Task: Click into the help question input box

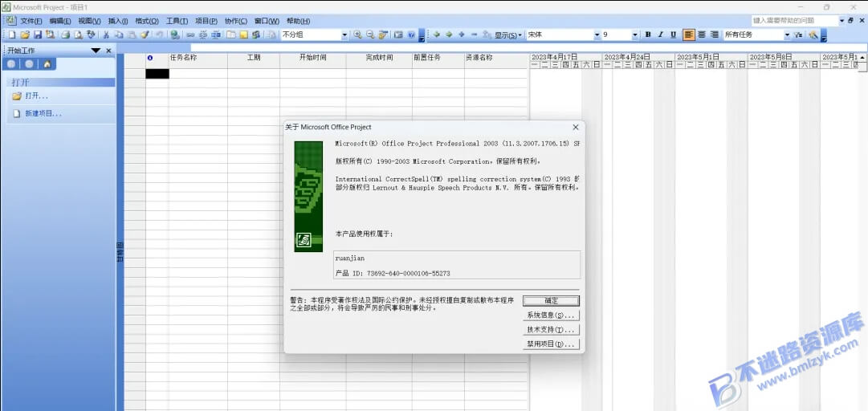Action: pyautogui.click(x=794, y=20)
